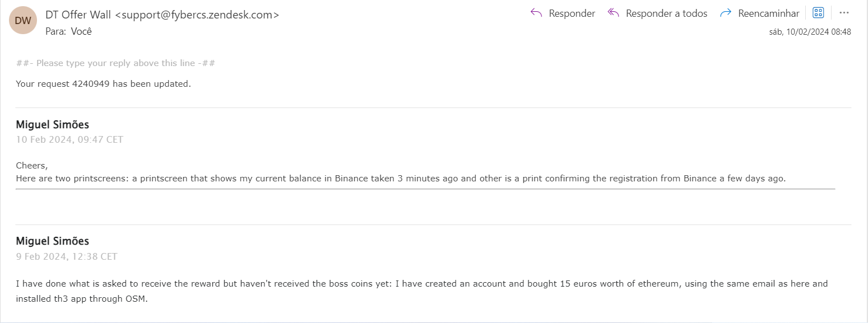
Task: Click the support@fybercs.zendesk.com address
Action: click(x=197, y=15)
